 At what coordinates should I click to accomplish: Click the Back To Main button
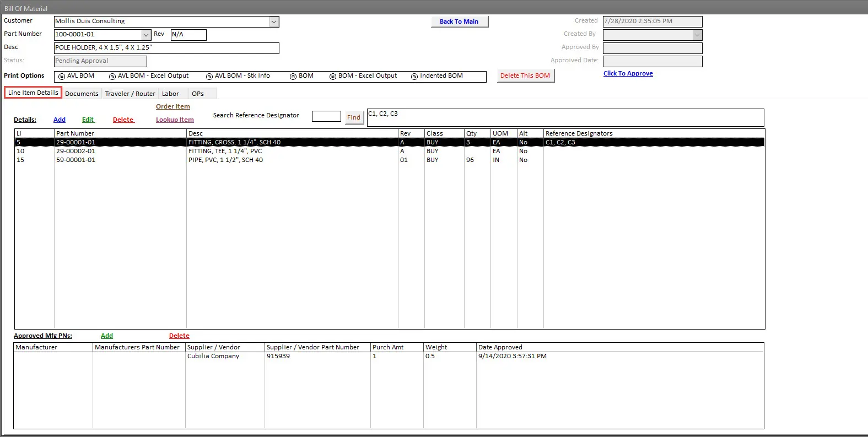[x=459, y=21]
